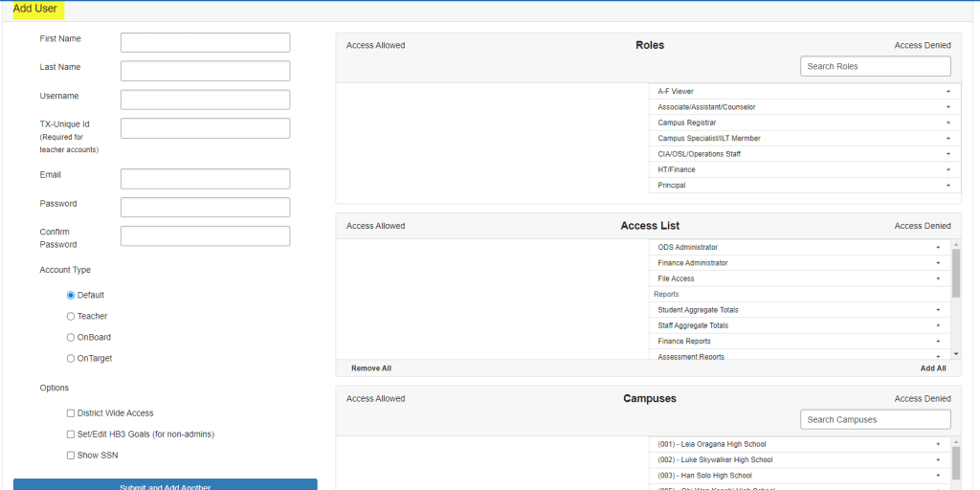Viewport: 980px width, 490px height.
Task: Enable the Show SSN checkbox
Action: [71, 455]
